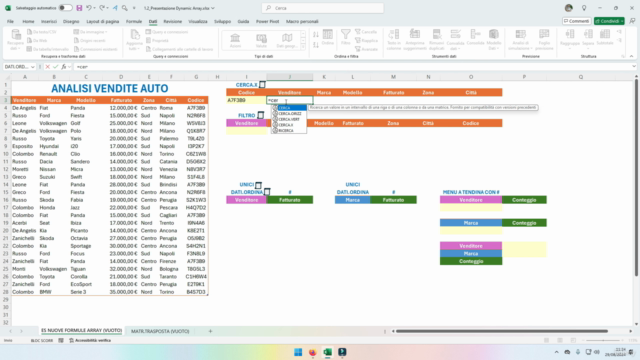Viewport: 640px width, 360px height.
Task: Switch to the Formule tab
Action: pos(134,21)
